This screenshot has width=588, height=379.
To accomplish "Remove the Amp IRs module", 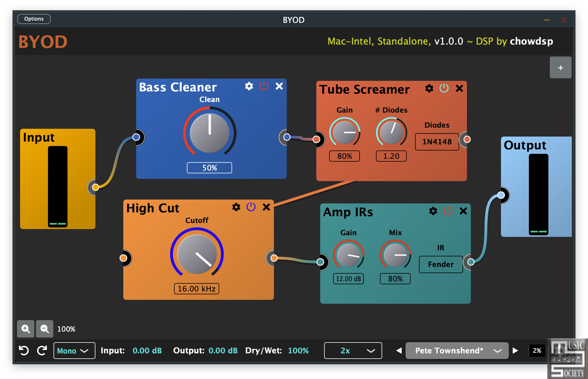I will coord(463,211).
